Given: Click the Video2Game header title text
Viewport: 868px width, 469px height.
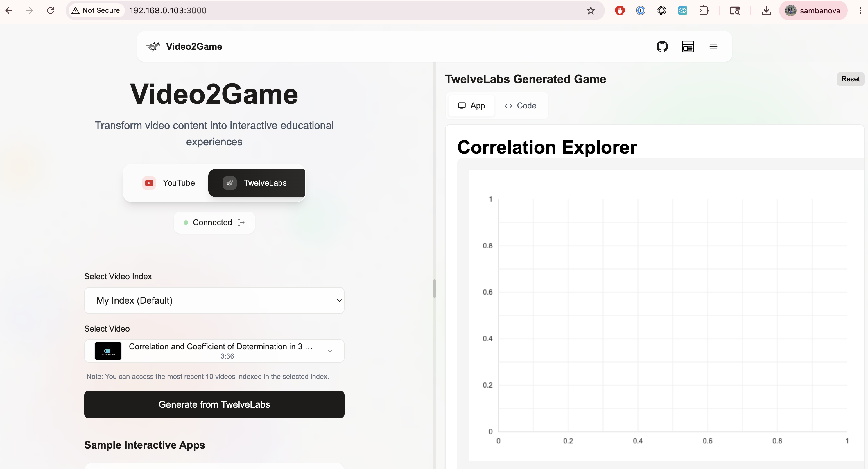Looking at the screenshot, I should coord(194,46).
